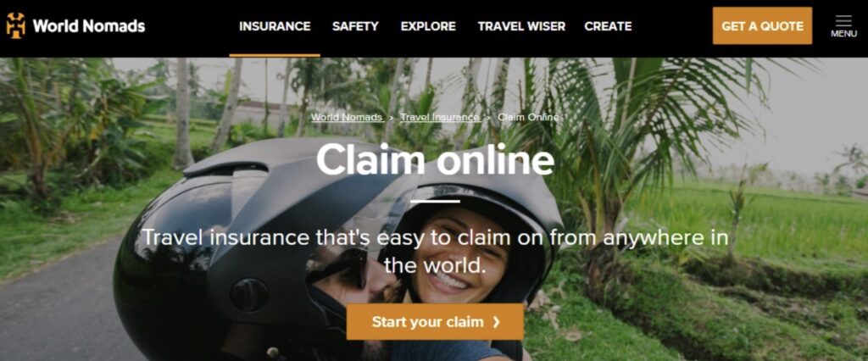Select the Safety navigation item

tap(355, 26)
